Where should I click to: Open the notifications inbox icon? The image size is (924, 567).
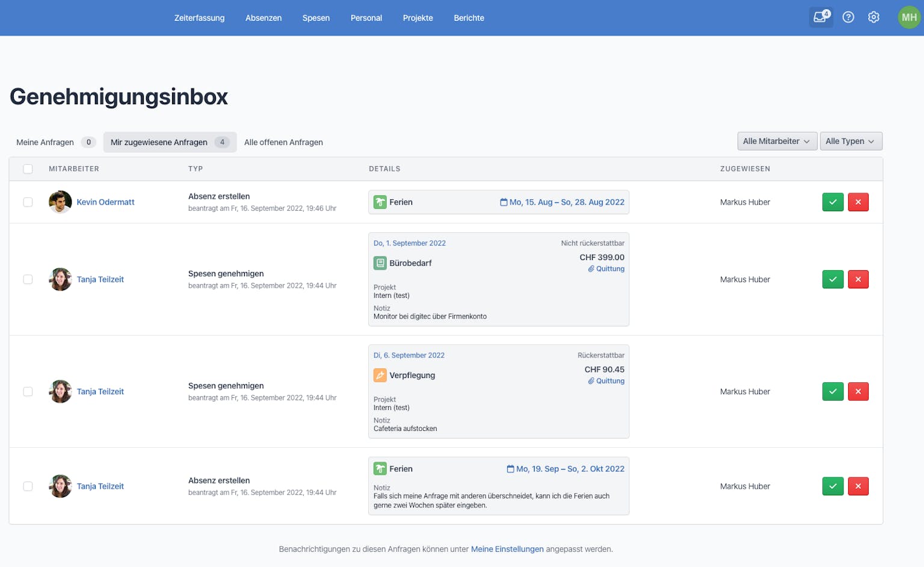(x=821, y=17)
